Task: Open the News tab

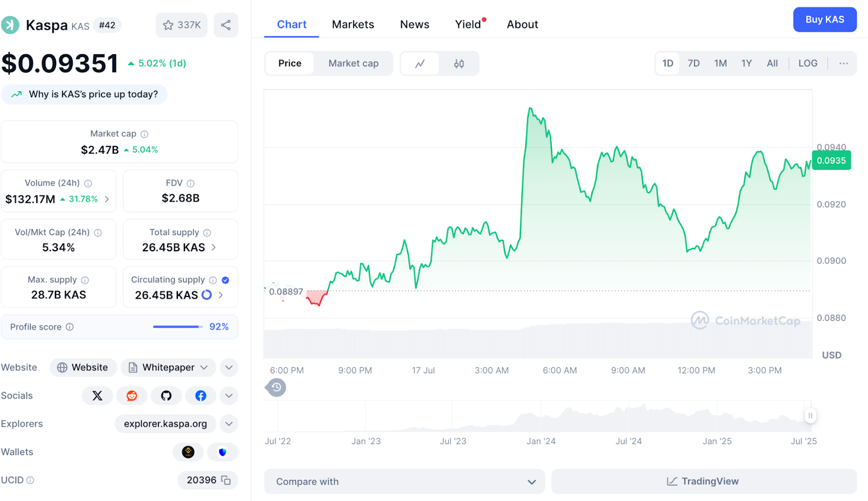Action: tap(414, 24)
